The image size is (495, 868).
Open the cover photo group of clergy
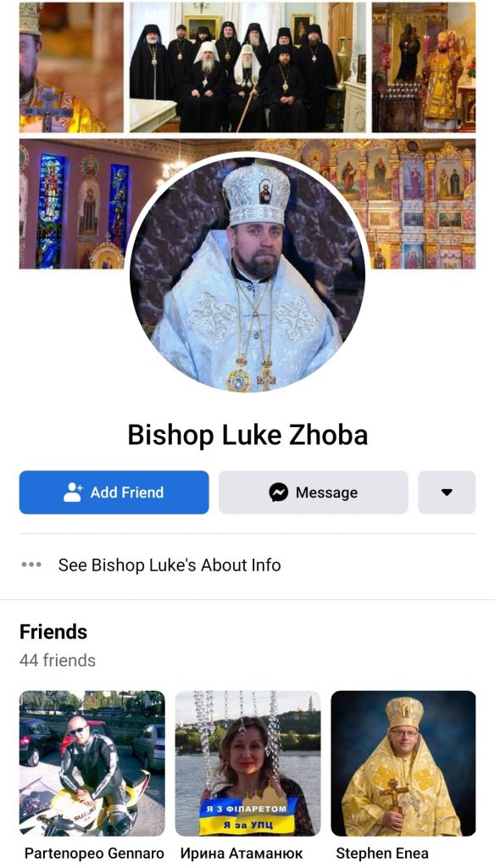pos(247,67)
